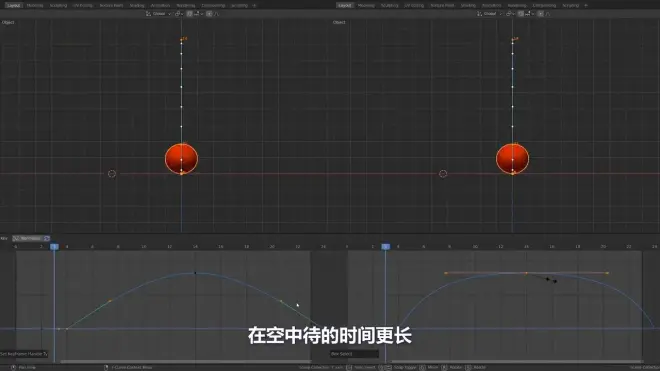
Task: Switch to Sculpting tab in left window
Action: point(58,5)
